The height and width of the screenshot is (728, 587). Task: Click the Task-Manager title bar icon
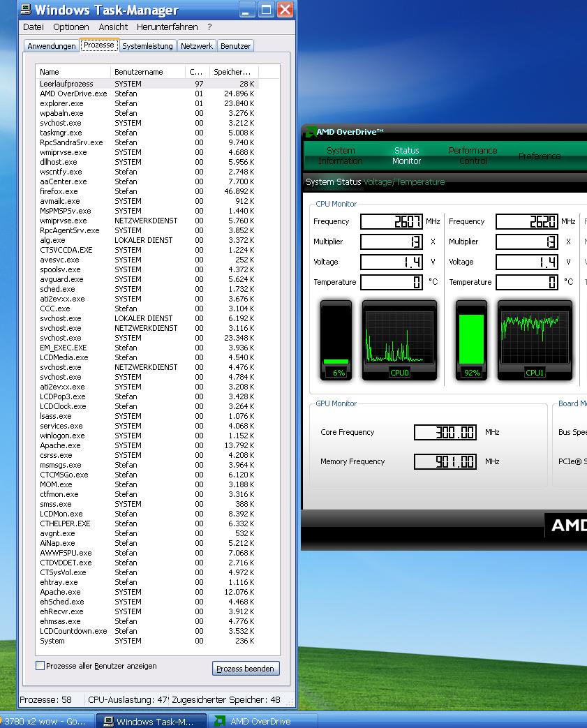(x=26, y=9)
